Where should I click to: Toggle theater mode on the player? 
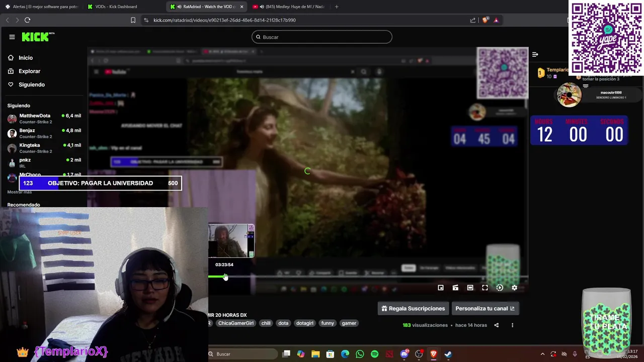click(470, 288)
